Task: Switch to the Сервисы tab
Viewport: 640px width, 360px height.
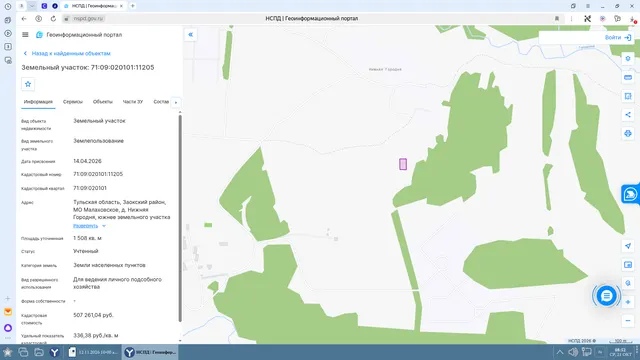Action: [73, 102]
